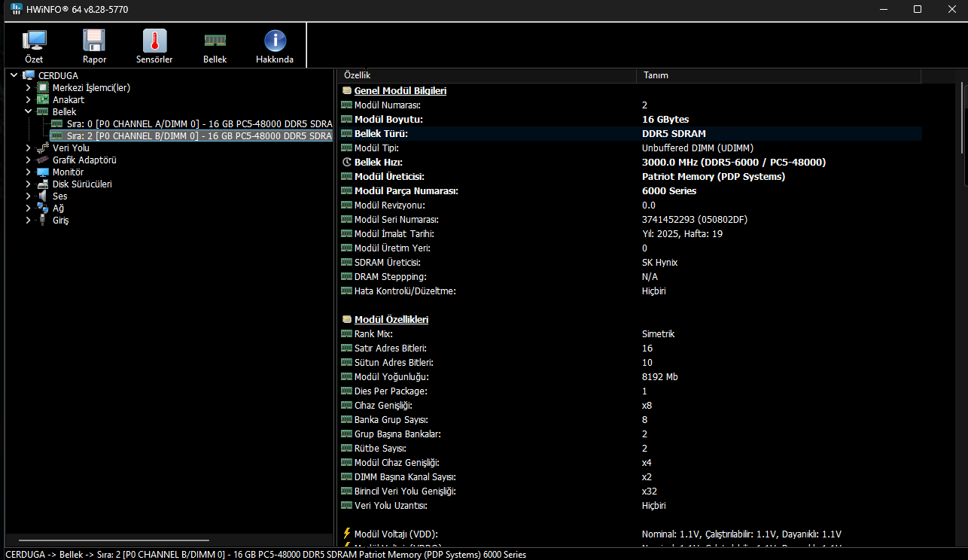This screenshot has height=560, width=968.
Task: Expand the Disk Sürücüleri node
Action: [28, 184]
